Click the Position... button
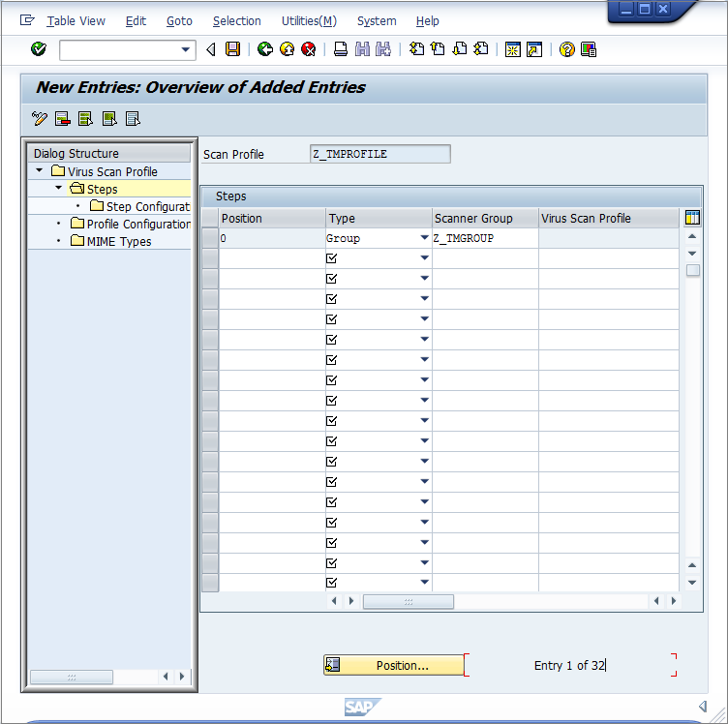The width and height of the screenshot is (728, 724). [x=394, y=665]
